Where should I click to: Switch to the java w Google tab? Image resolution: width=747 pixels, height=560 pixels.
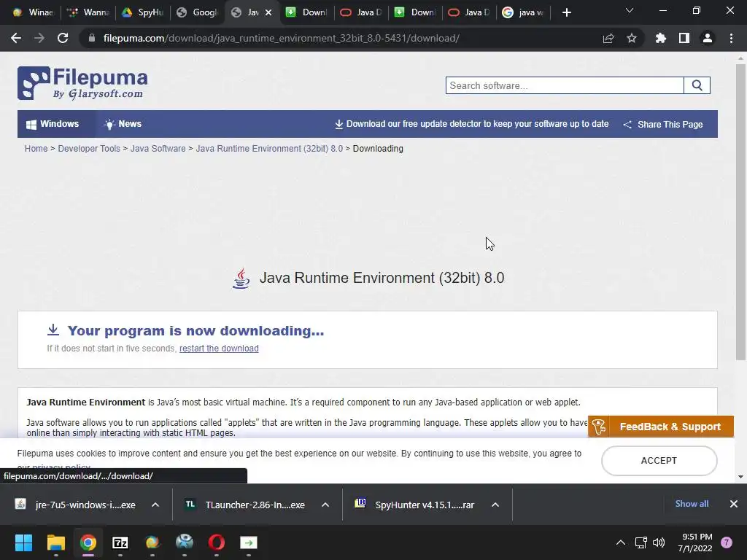point(522,12)
